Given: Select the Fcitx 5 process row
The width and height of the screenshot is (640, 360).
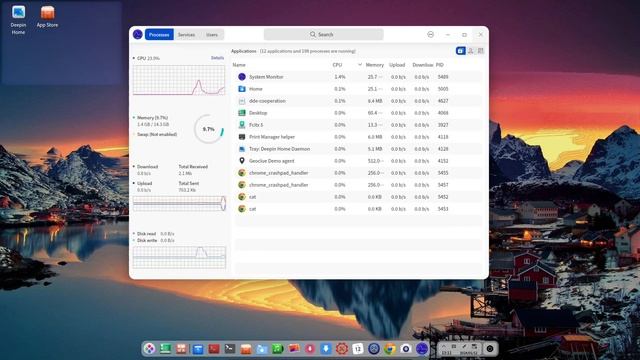Looking at the screenshot, I should (358, 125).
